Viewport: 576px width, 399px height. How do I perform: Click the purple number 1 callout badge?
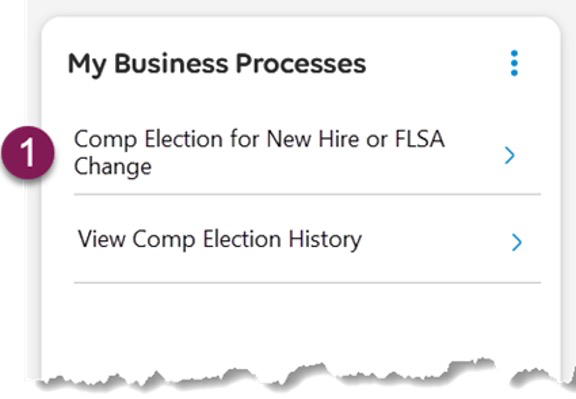(x=28, y=153)
